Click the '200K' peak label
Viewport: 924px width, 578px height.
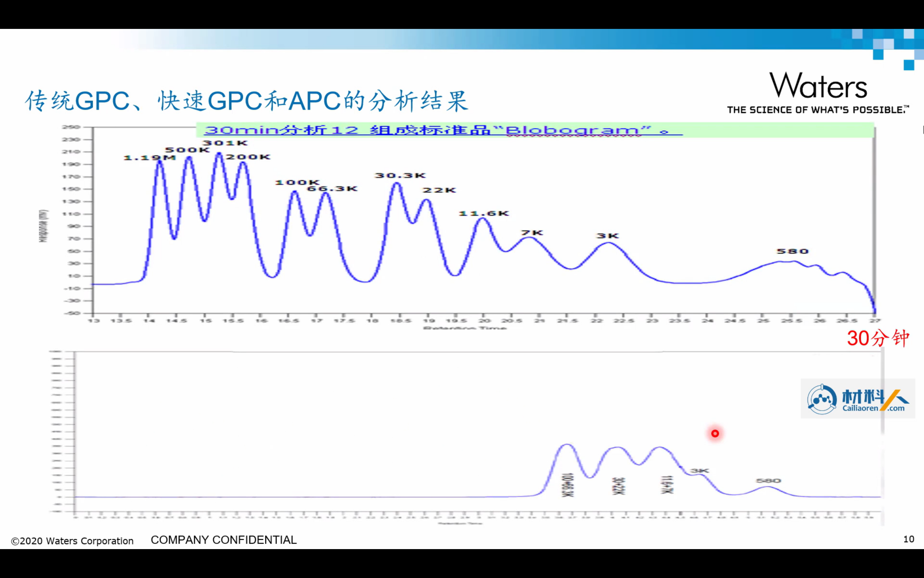248,157
